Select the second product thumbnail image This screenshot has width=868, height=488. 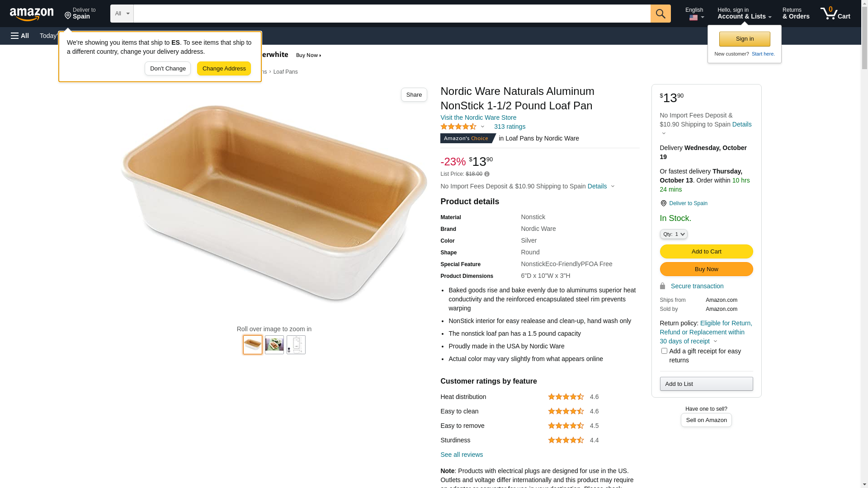click(274, 345)
